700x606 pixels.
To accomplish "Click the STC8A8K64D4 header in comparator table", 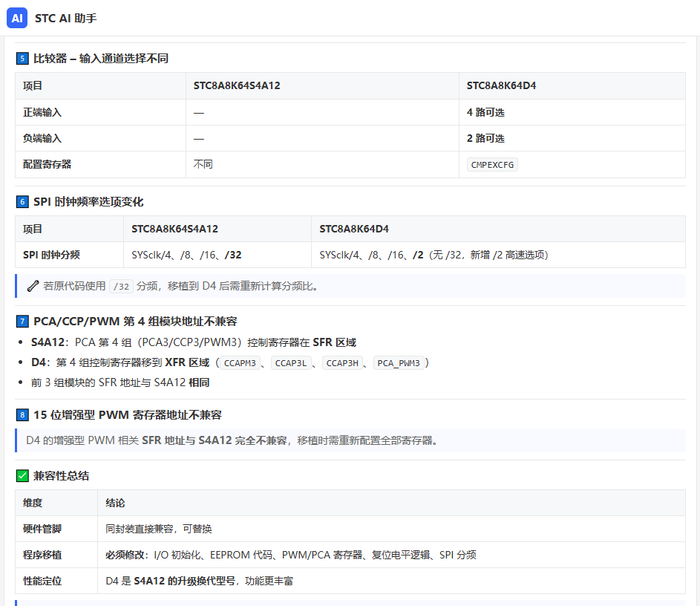I will [501, 85].
